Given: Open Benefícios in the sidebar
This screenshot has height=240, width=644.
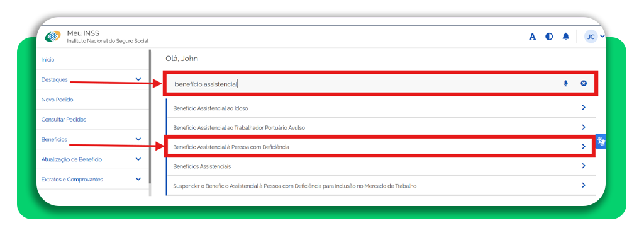Looking at the screenshot, I should tap(54, 140).
